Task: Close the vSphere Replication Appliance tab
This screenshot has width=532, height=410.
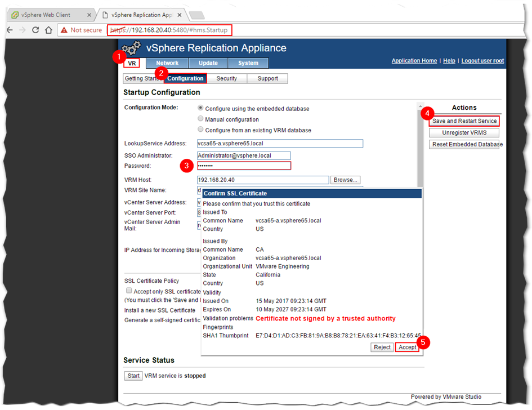Action: (180, 15)
